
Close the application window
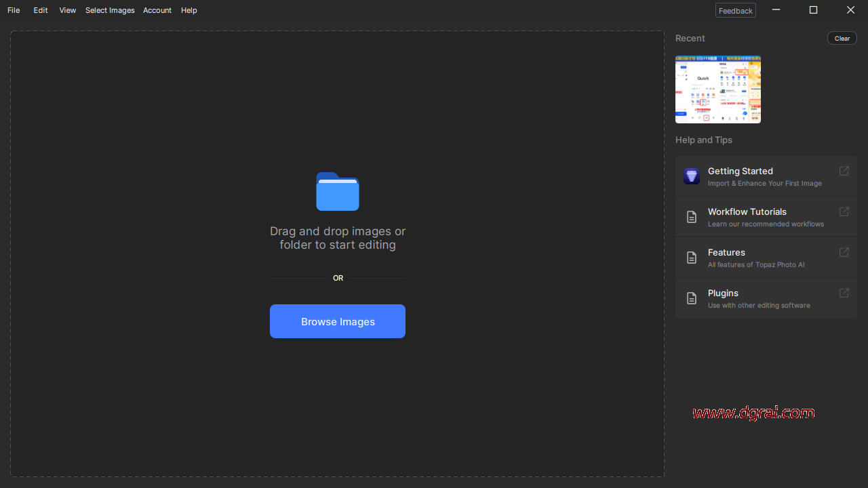[x=850, y=10]
